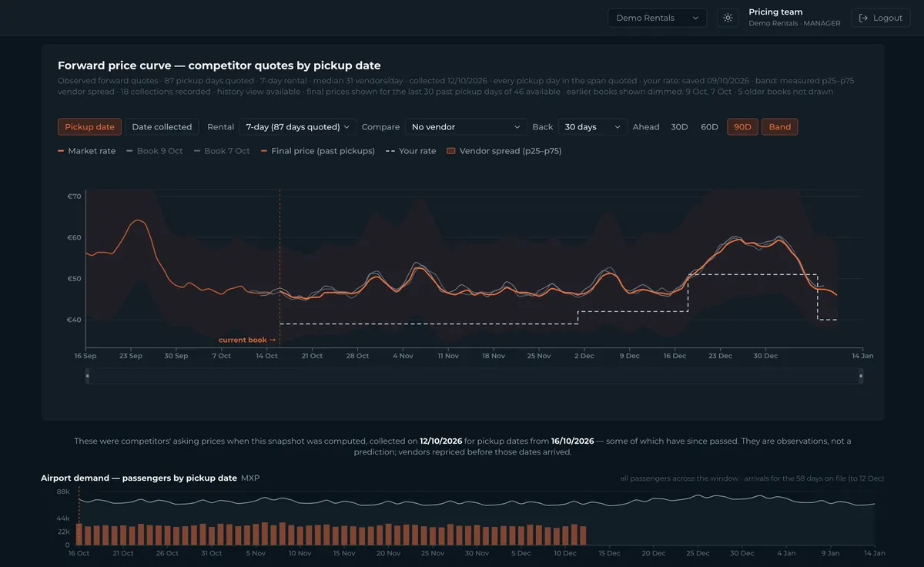Image resolution: width=924 pixels, height=567 pixels.
Task: Open the Back 30 days dropdown
Action: pyautogui.click(x=592, y=127)
